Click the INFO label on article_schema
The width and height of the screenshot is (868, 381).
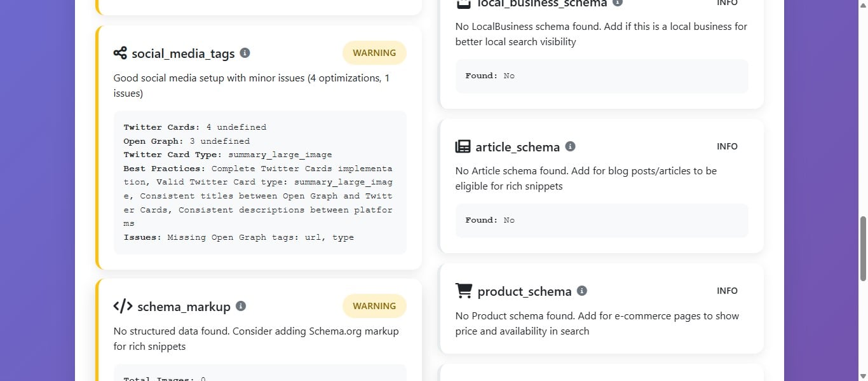pos(727,146)
